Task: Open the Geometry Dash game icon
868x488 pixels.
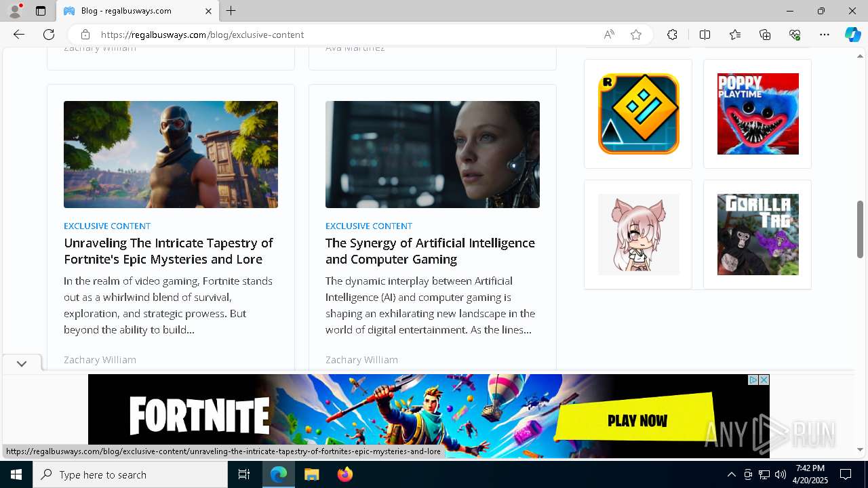Action: click(638, 114)
